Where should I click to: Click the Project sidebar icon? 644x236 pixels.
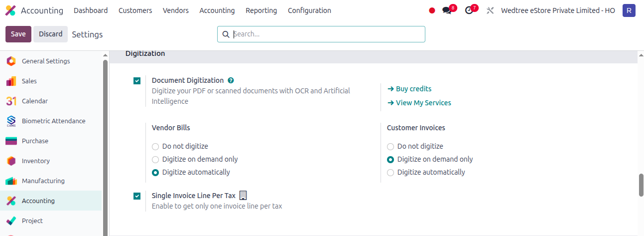[x=11, y=221]
